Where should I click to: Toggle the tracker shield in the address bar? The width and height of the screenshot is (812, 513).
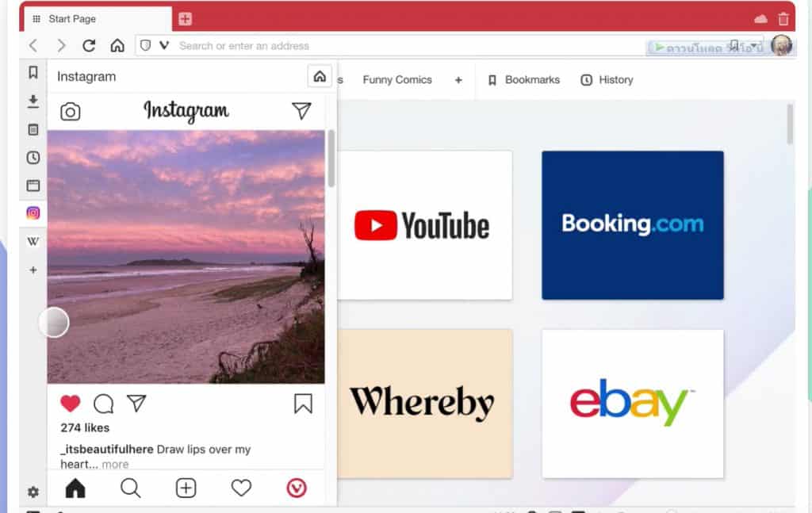147,45
